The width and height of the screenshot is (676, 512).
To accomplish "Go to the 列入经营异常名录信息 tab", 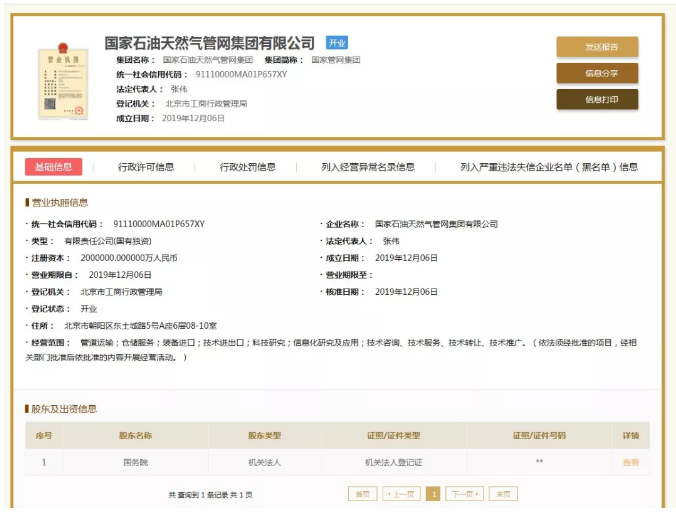I will coord(368,167).
